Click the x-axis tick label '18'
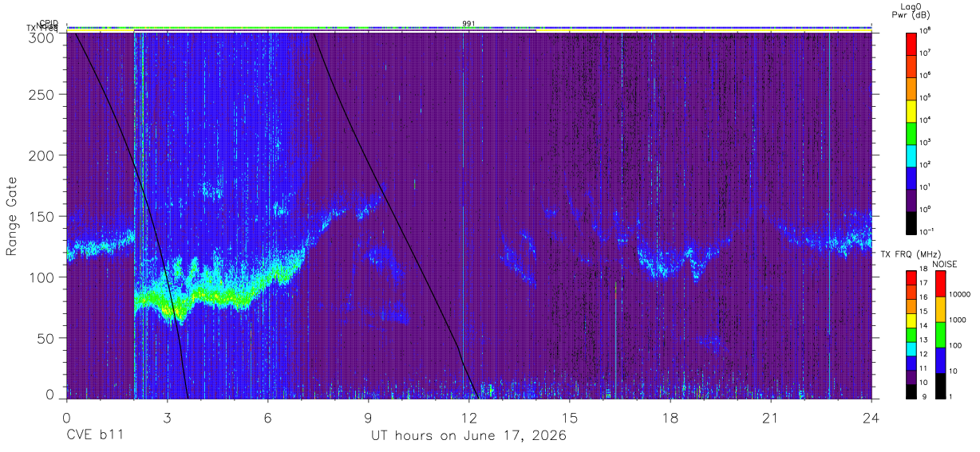 670,417
